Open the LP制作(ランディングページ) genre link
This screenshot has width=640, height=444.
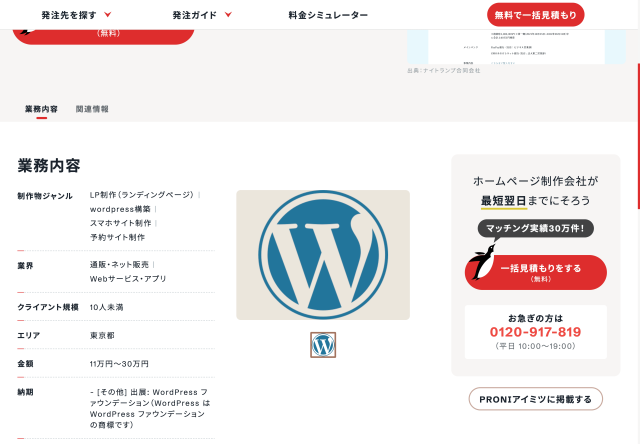[142, 195]
